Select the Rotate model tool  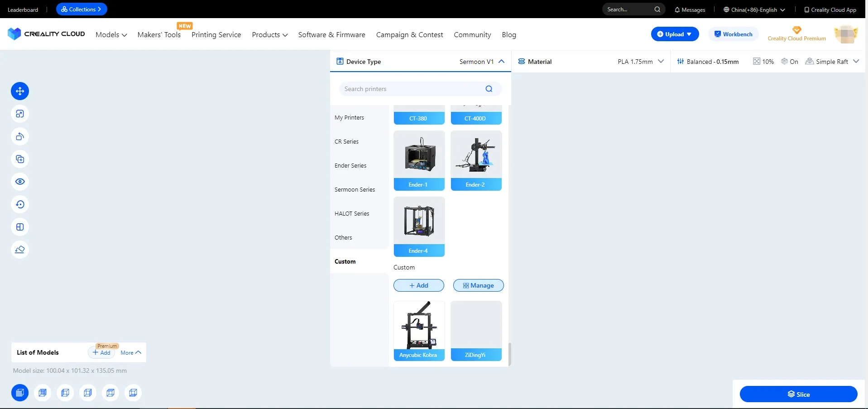[20, 136]
